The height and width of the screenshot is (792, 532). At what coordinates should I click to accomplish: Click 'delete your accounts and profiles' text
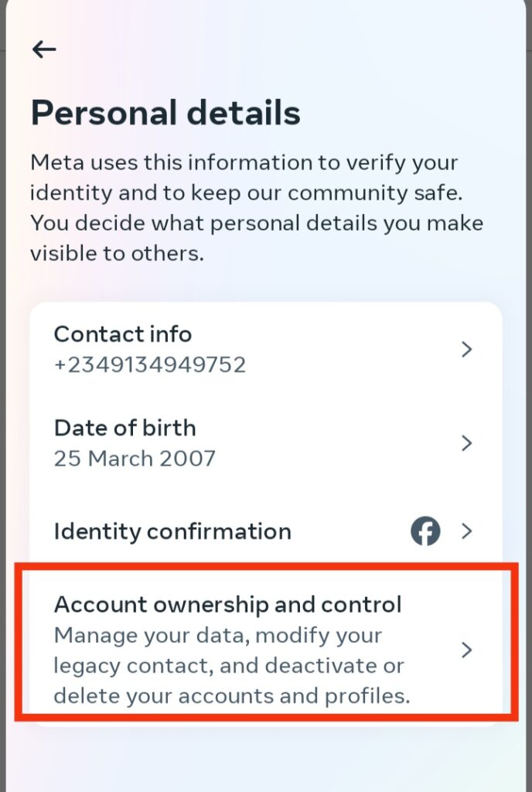[232, 696]
